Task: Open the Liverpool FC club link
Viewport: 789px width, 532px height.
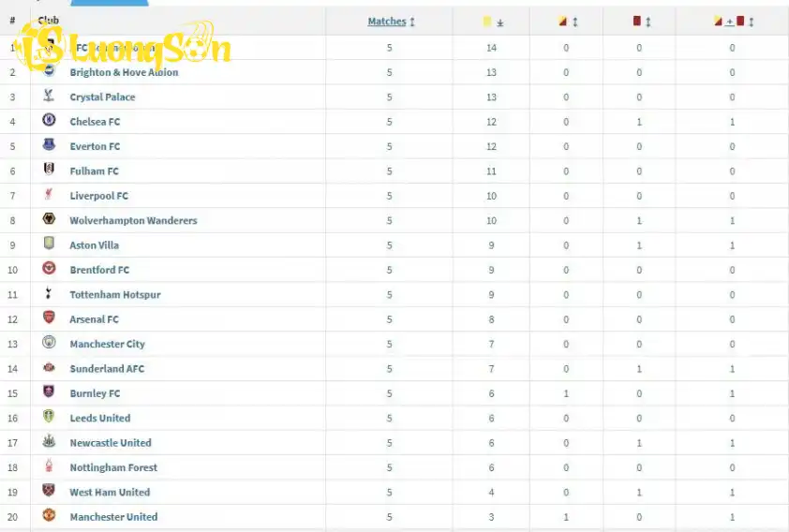Action: point(98,196)
